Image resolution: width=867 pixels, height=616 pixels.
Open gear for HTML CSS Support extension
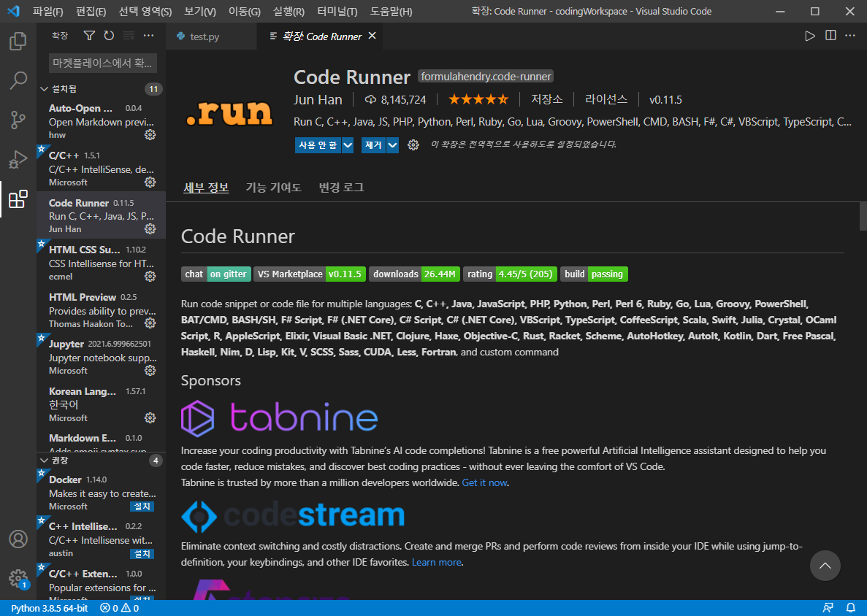(x=150, y=276)
